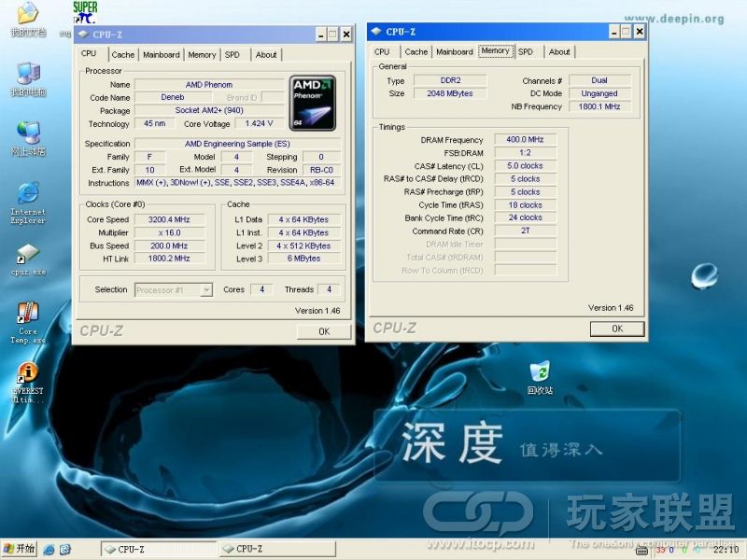Select the second CPU-Z taskbar button

(277, 549)
